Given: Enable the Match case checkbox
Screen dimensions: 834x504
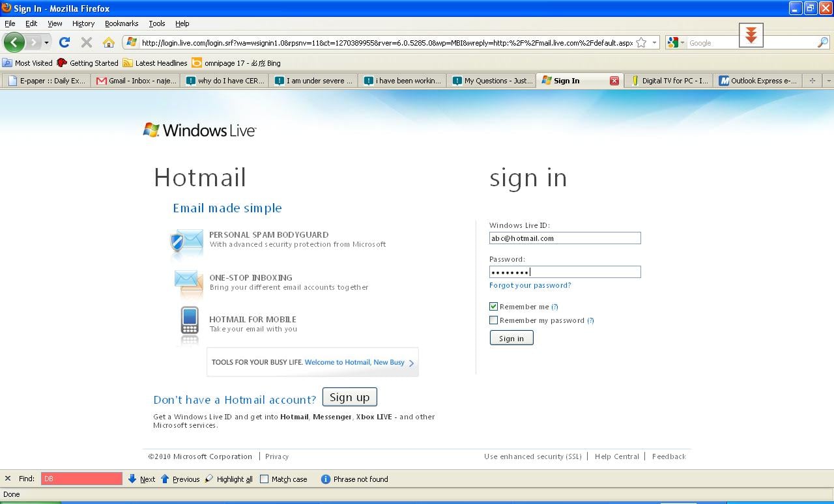Looking at the screenshot, I should pos(264,479).
